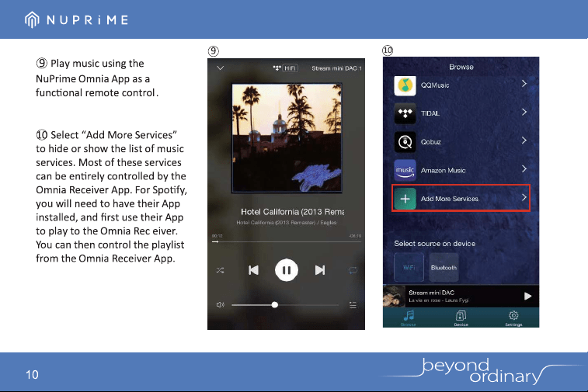
Task: Click the Qobuz label text
Action: tap(430, 142)
